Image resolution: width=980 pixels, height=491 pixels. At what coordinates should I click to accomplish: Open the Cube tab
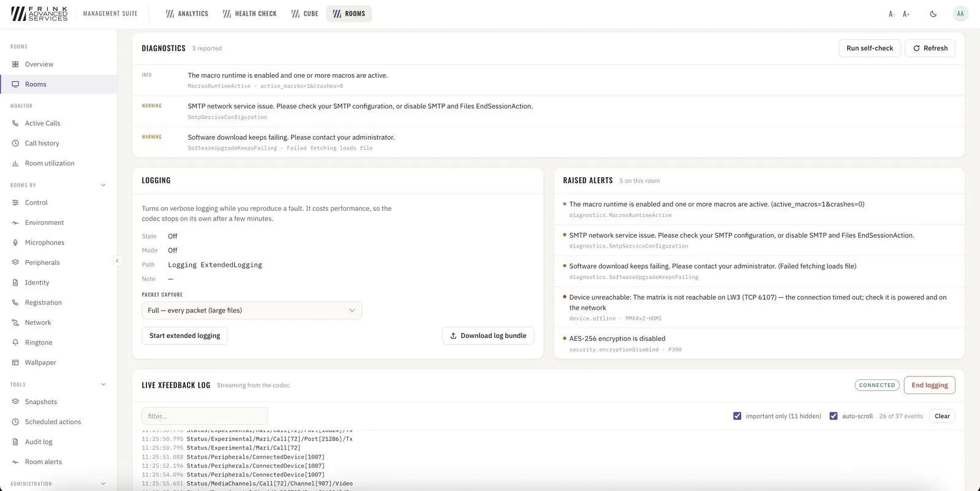click(304, 13)
